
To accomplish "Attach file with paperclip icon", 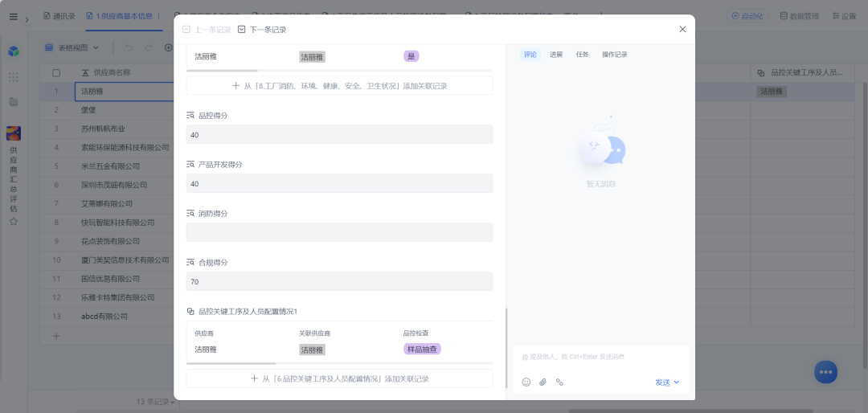I will pos(543,382).
